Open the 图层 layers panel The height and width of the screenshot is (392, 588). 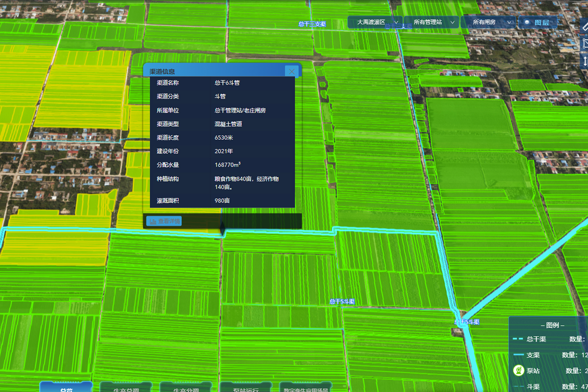pyautogui.click(x=537, y=22)
